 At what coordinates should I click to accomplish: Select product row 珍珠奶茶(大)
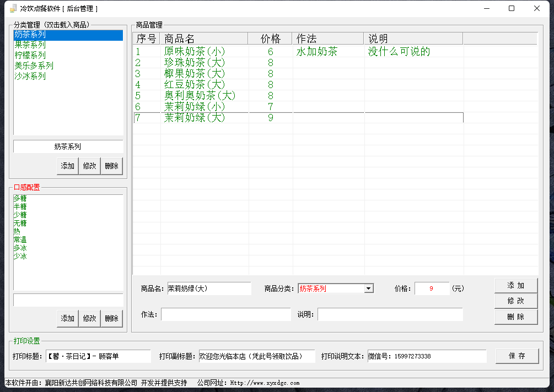tap(299, 62)
